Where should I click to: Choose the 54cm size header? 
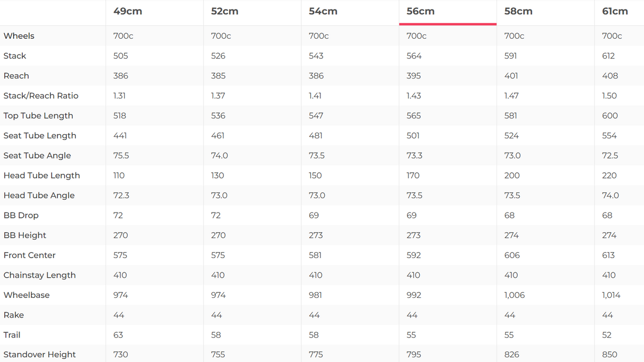point(323,11)
